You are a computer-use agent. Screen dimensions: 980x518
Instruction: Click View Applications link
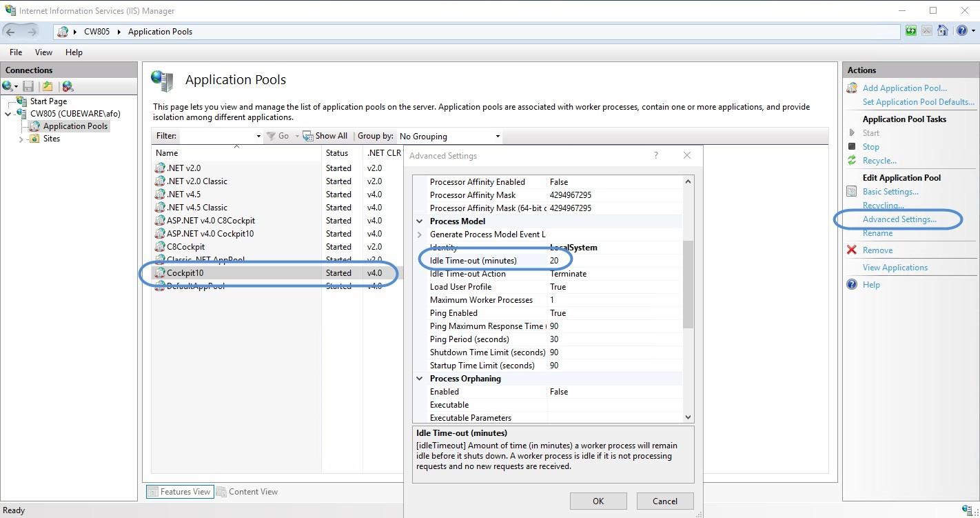pyautogui.click(x=895, y=268)
